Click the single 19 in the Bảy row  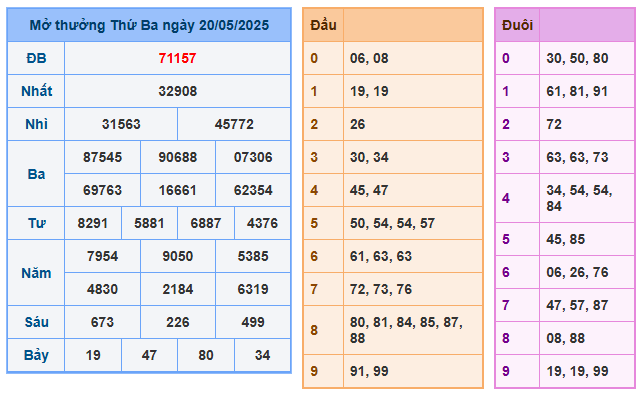coord(93,355)
